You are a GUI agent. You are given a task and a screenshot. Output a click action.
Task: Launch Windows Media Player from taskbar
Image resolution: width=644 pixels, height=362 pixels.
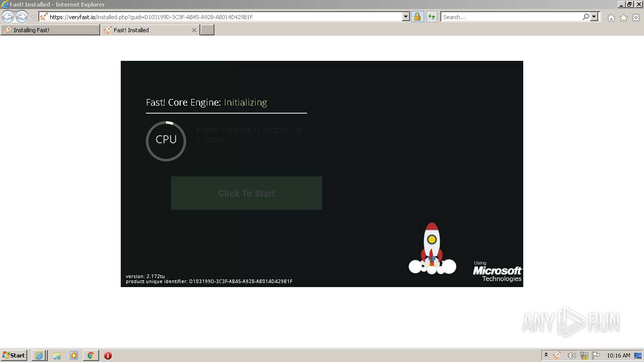pos(74,355)
